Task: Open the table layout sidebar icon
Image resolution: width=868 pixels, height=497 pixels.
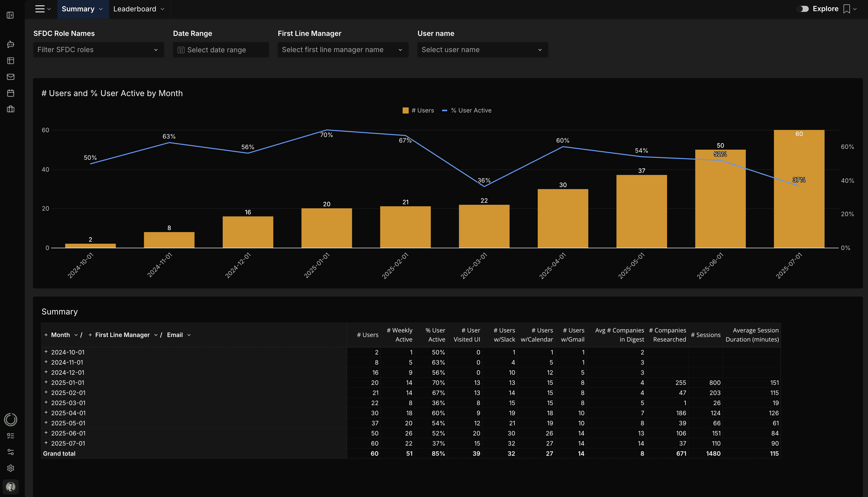Action: [x=11, y=61]
